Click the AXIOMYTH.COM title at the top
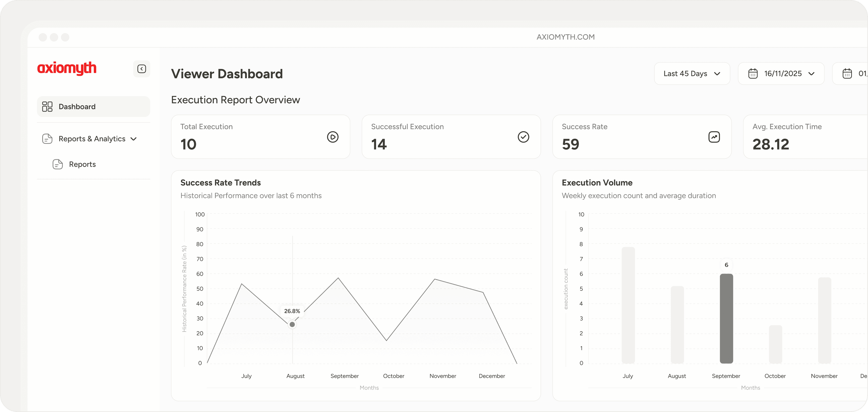Viewport: 868px width, 412px height. pyautogui.click(x=565, y=37)
